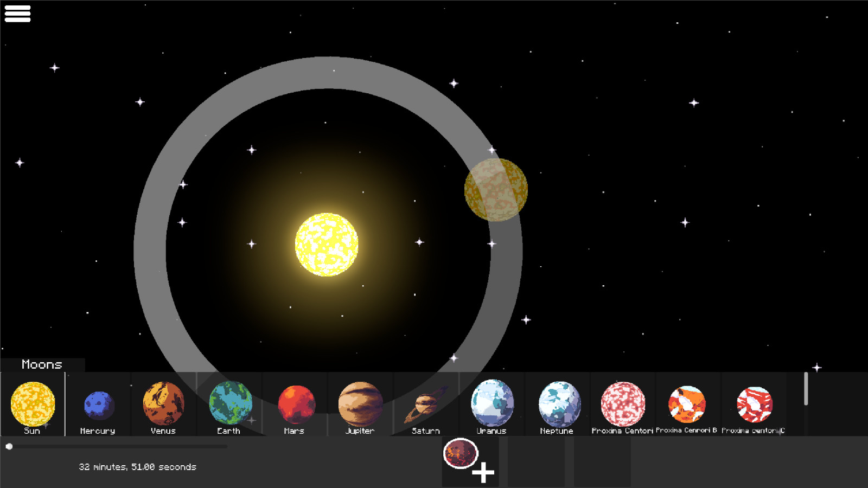The height and width of the screenshot is (488, 868).
Task: Pick the Proxima Centauri C planet
Action: pos(754,404)
